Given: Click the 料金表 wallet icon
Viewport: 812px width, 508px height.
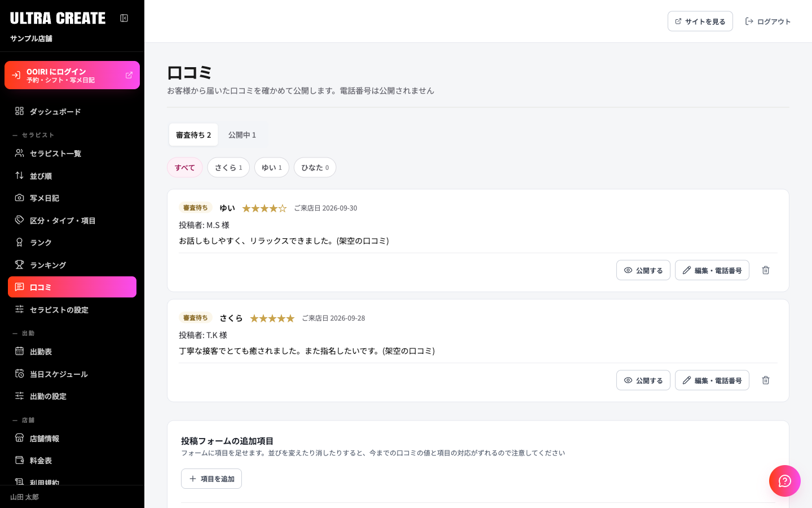Looking at the screenshot, I should (x=19, y=461).
